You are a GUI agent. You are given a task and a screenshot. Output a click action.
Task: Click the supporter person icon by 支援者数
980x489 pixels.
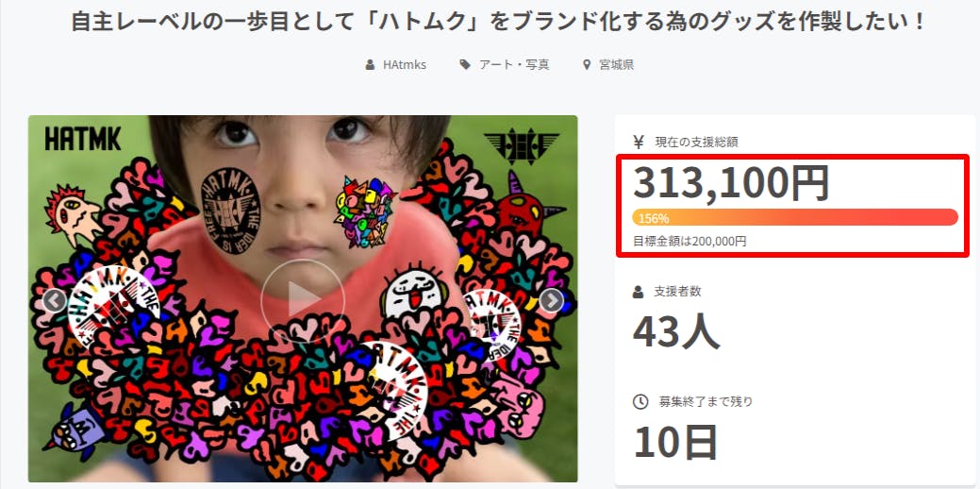pos(639,292)
